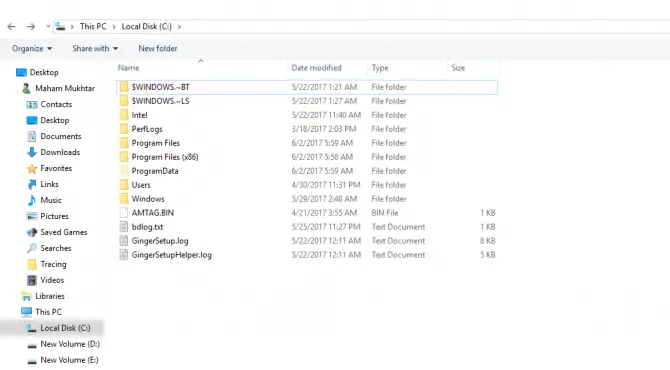Select the PerfLogs folder icon
Image resolution: width=670 pixels, height=370 pixels.
click(124, 129)
